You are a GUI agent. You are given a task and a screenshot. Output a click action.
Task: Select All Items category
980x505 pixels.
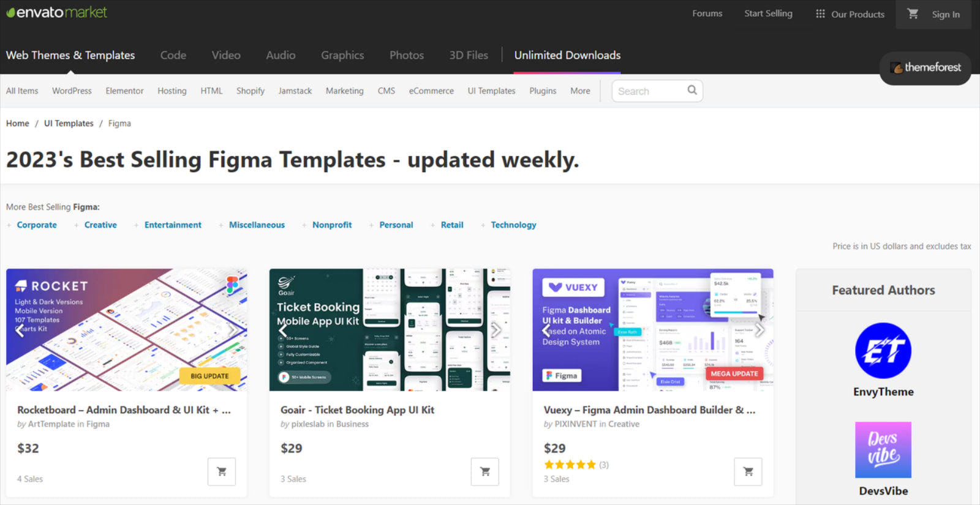(22, 91)
